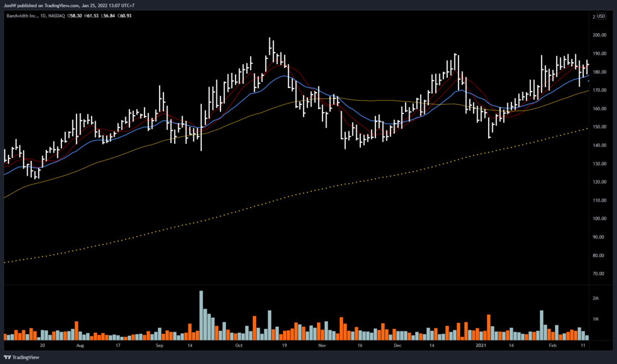
Task: Select the Oct date label on time axis
Action: click(x=239, y=347)
